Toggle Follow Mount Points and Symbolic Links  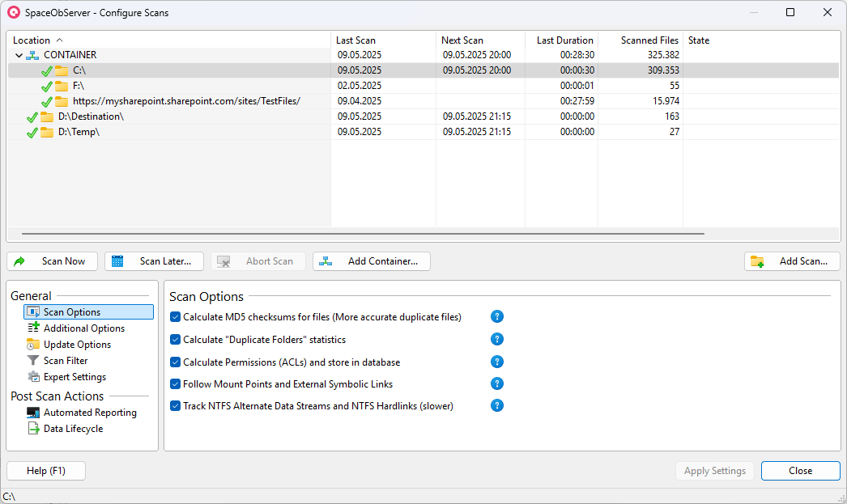coord(176,384)
